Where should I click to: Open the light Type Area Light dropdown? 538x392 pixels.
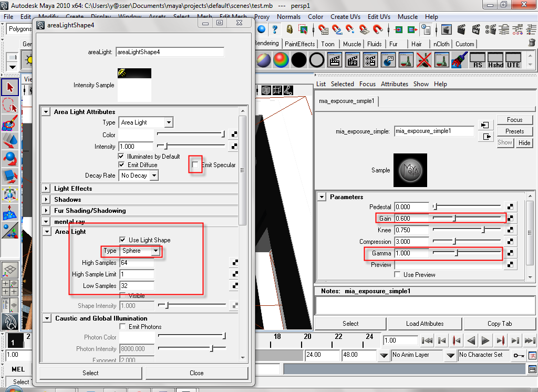(x=146, y=122)
